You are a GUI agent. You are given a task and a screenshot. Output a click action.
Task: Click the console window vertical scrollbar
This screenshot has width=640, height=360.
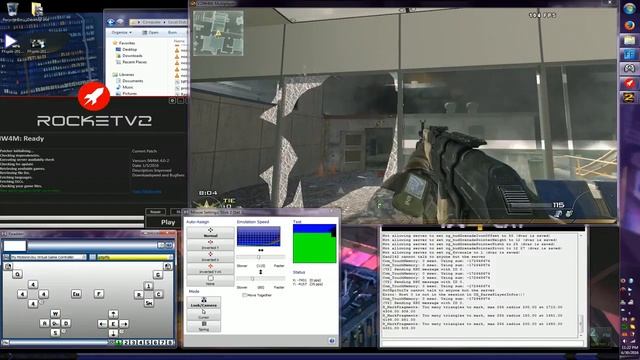[581, 285]
